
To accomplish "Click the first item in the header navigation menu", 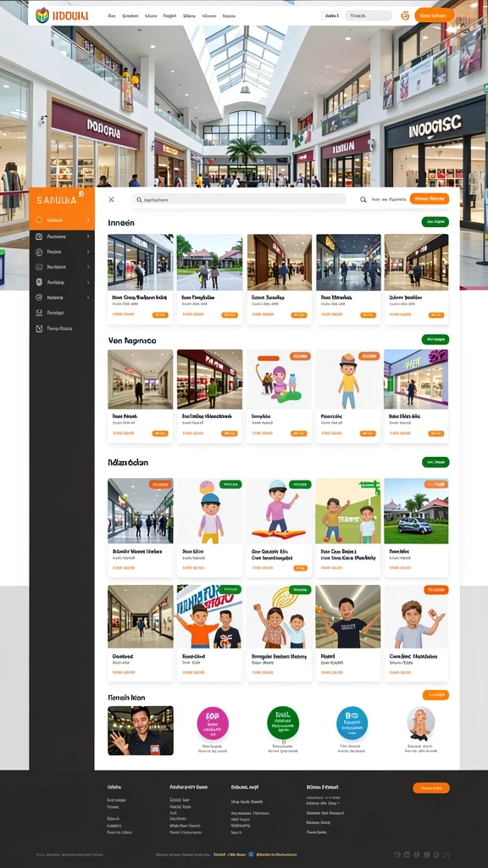I will tap(112, 16).
